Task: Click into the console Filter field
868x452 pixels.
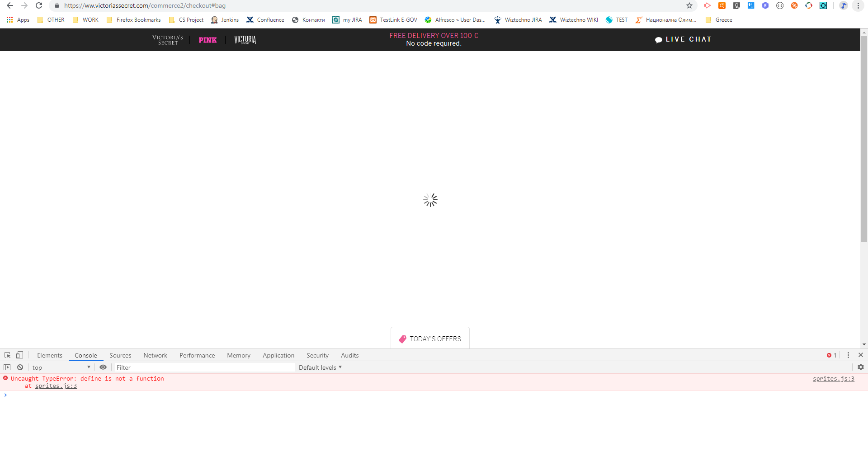Action: pyautogui.click(x=203, y=367)
